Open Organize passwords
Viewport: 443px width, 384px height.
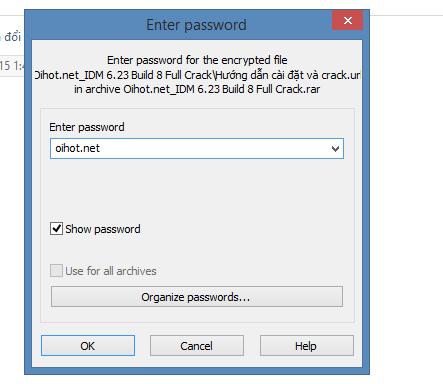[x=197, y=297]
